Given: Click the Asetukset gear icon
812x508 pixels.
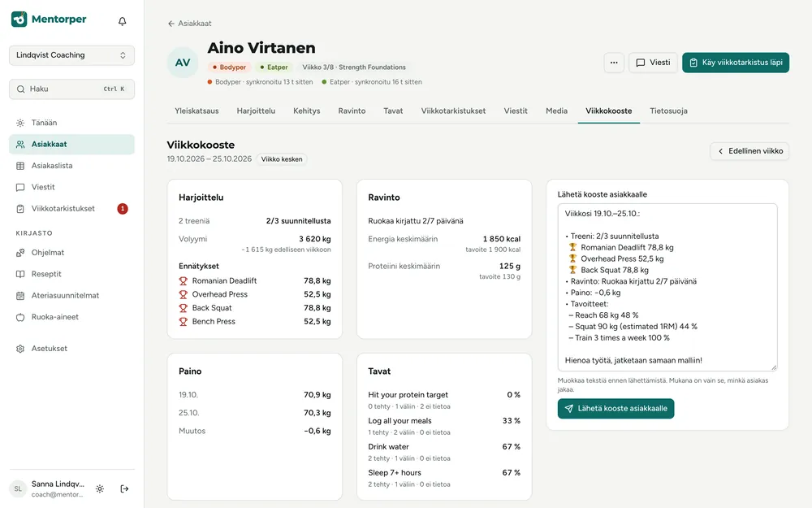Looking at the screenshot, I should pos(20,349).
